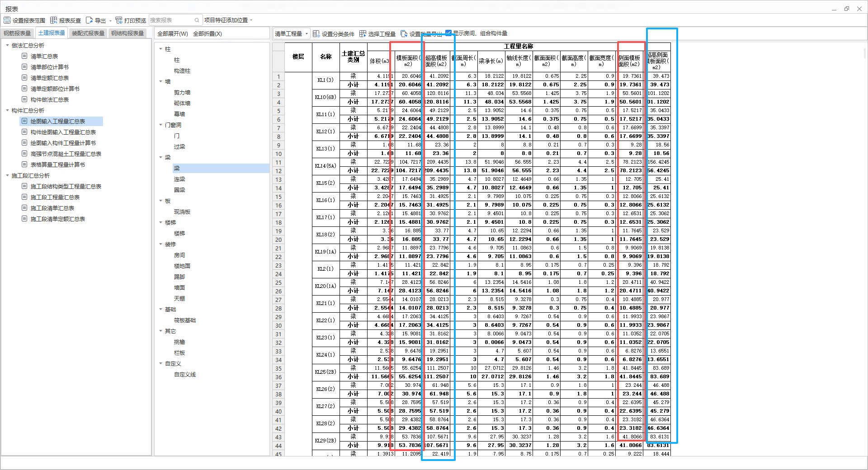Click the report icon beside 施工段清单定额汇总表
868x470 pixels.
[24, 219]
